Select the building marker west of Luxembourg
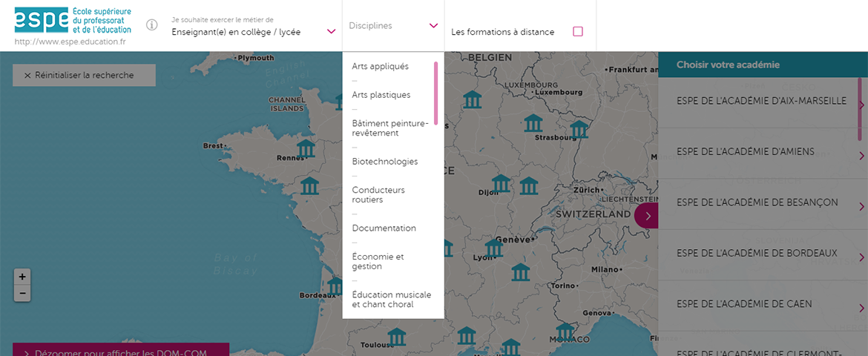The image size is (868, 356). (x=472, y=99)
